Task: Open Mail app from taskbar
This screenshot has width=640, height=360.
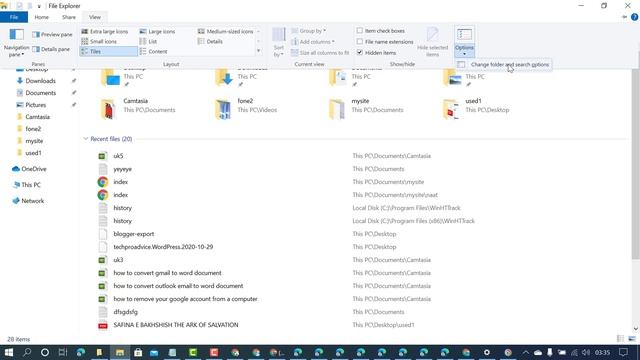Action: (x=154, y=352)
